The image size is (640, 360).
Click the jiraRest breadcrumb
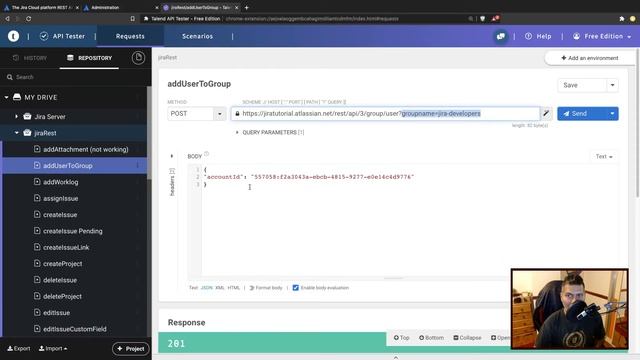[167, 58]
